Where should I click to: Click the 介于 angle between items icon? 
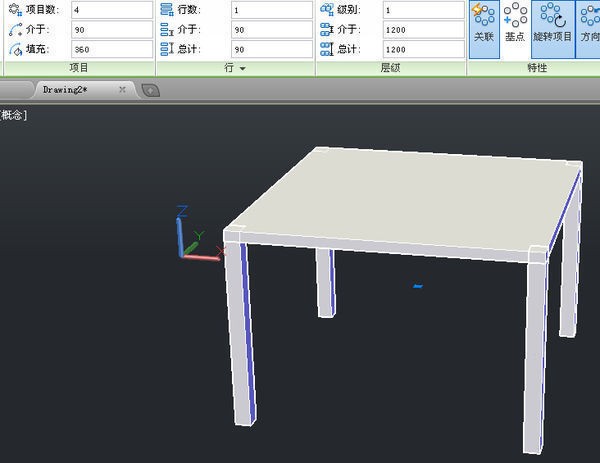coord(14,29)
